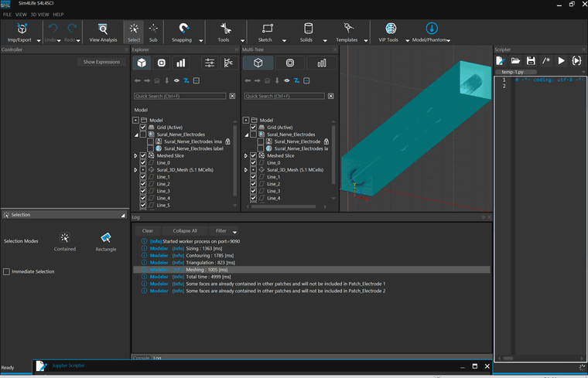The image size is (588, 378).
Task: Switch to the Console tab
Action: coord(141,358)
